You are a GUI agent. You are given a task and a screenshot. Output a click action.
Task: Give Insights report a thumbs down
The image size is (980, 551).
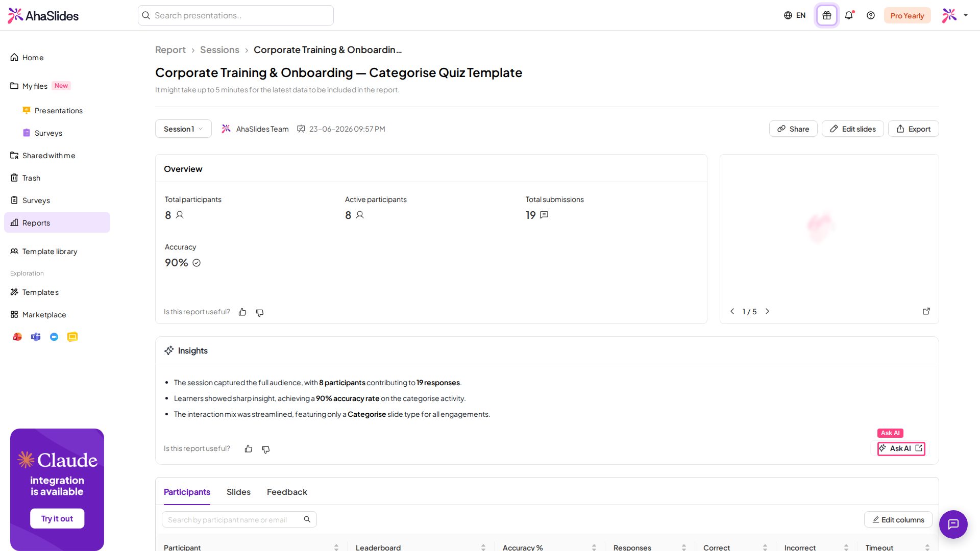[266, 449]
